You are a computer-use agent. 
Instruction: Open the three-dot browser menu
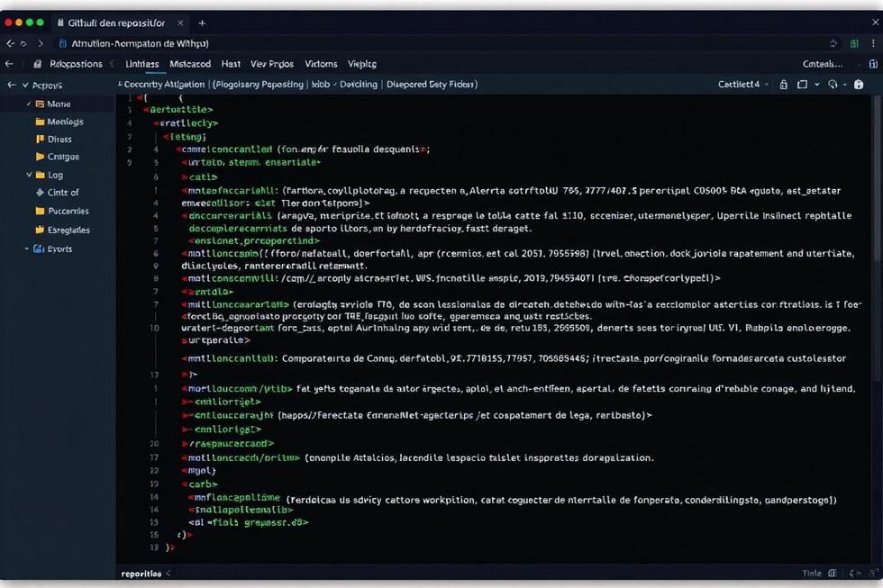click(x=873, y=43)
